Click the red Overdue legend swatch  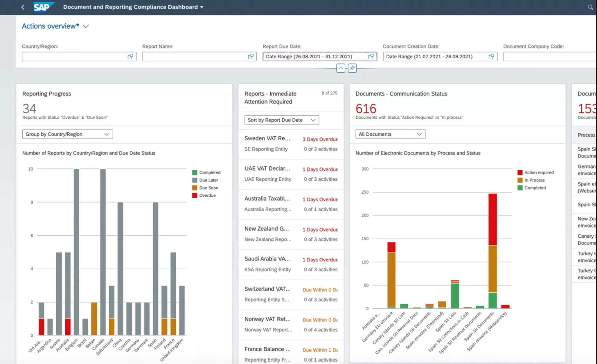click(x=195, y=195)
